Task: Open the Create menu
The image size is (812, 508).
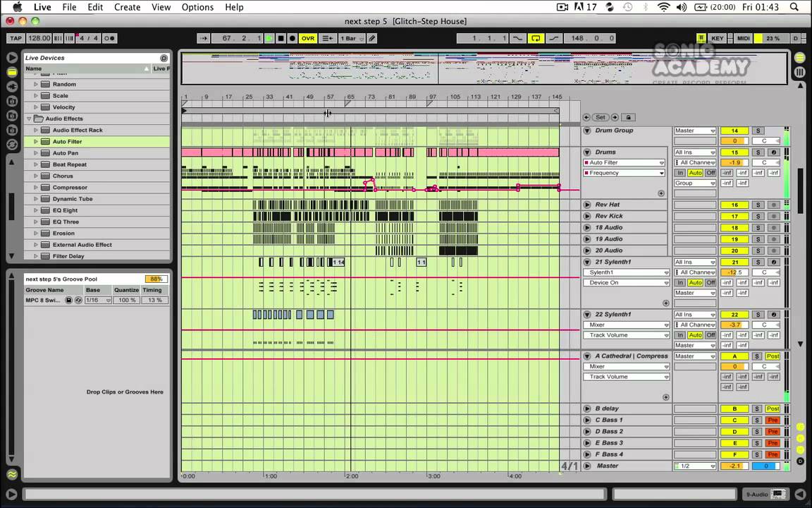Action: (x=127, y=7)
